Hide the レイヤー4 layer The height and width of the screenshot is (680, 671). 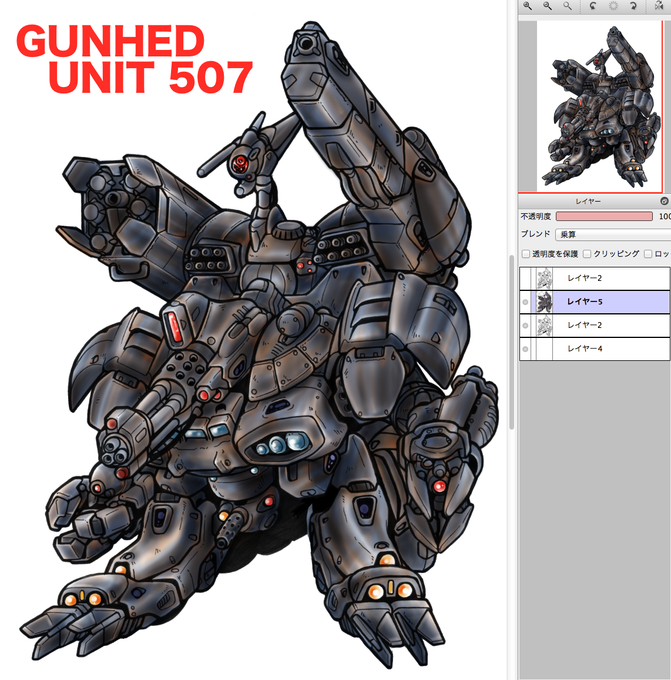point(525,349)
